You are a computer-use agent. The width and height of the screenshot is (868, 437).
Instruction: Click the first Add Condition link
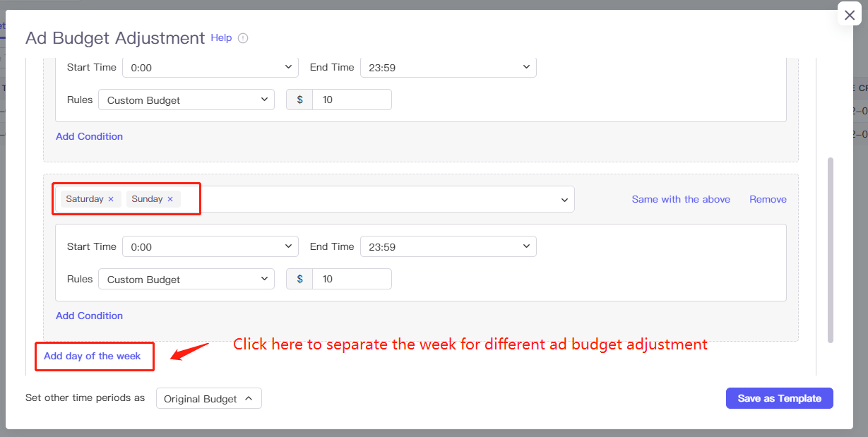[89, 136]
